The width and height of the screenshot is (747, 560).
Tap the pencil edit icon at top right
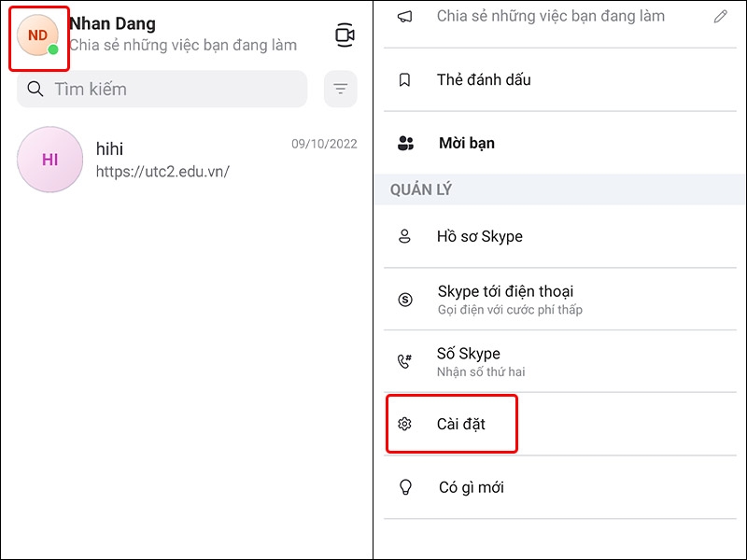(x=720, y=16)
